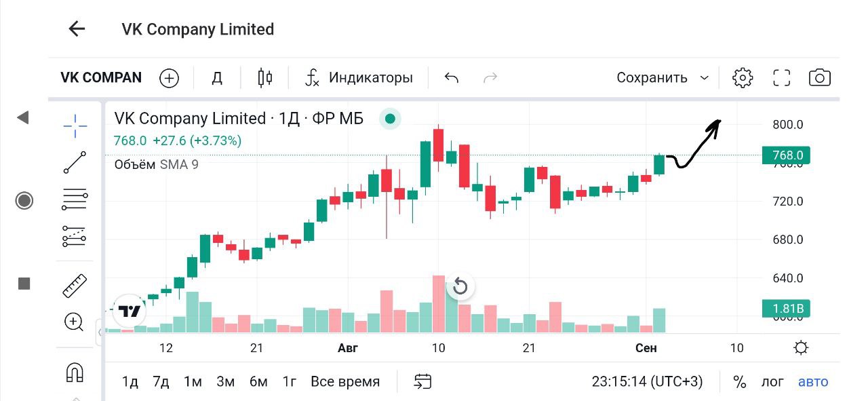This screenshot has width=868, height=401.
Task: Toggle auto scale "авто"
Action: click(x=813, y=381)
